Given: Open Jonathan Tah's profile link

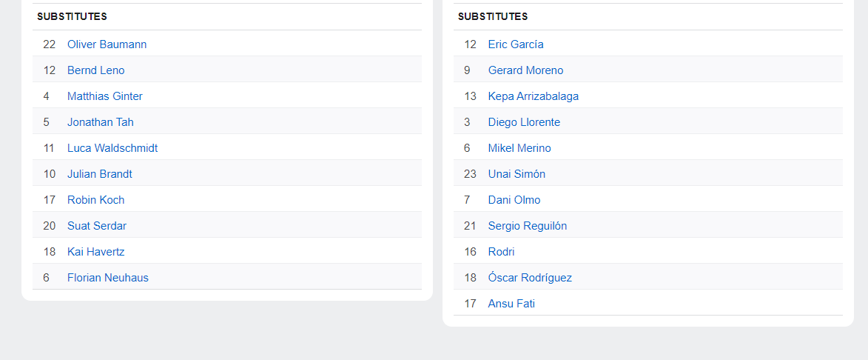Looking at the screenshot, I should point(100,122).
